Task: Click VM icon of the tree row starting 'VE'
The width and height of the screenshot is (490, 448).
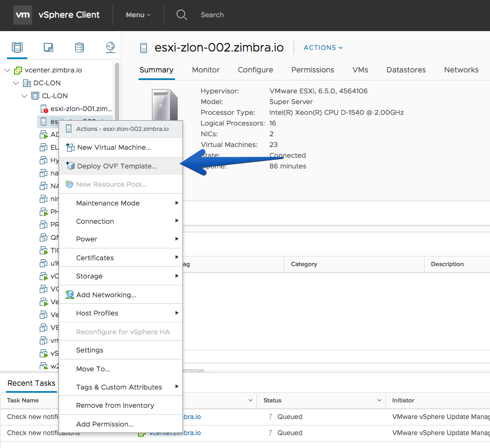Action: click(x=43, y=328)
